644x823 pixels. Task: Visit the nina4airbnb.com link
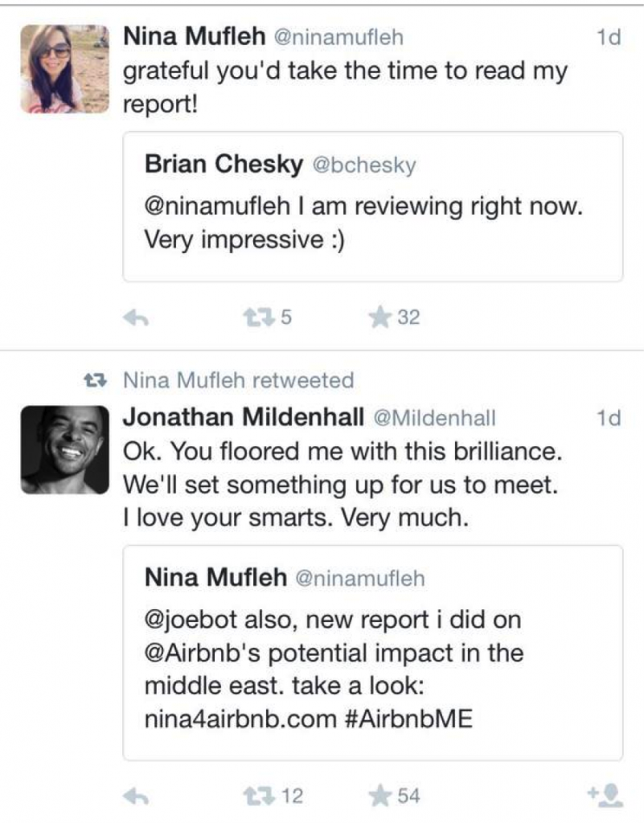(240, 719)
